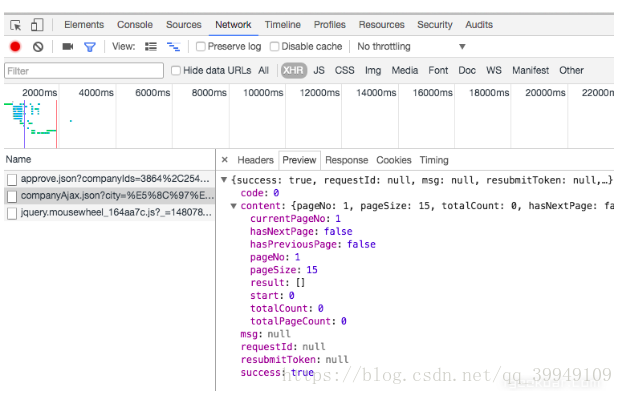Switch to large request rows view icon
This screenshot has height=395, width=623.
(x=151, y=47)
